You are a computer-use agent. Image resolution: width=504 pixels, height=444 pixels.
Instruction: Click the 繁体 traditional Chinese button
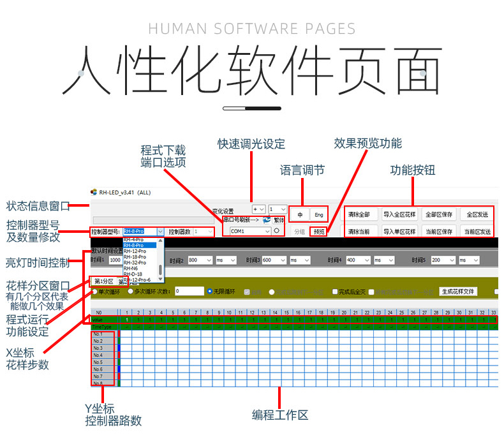pyautogui.click(x=279, y=219)
